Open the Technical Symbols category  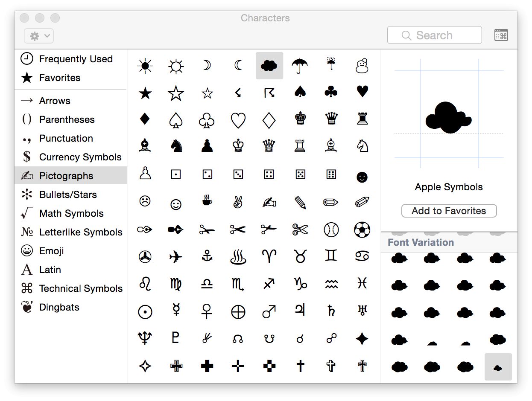(x=71, y=288)
